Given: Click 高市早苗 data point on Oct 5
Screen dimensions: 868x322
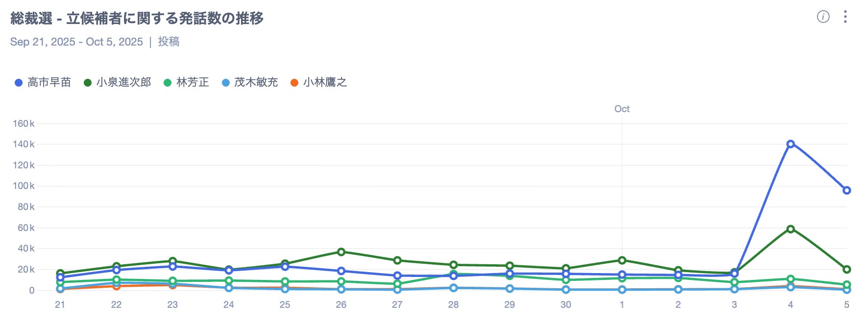Looking at the screenshot, I should [846, 190].
